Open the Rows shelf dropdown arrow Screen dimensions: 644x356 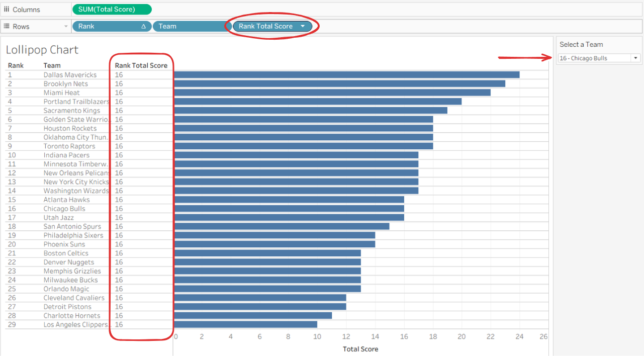pos(66,26)
